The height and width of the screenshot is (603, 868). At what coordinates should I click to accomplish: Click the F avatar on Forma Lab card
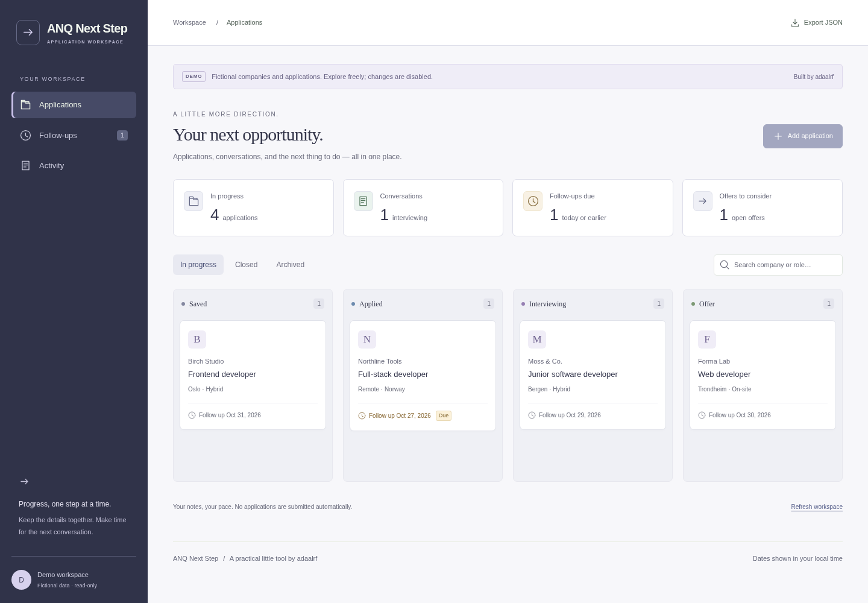[x=707, y=339]
